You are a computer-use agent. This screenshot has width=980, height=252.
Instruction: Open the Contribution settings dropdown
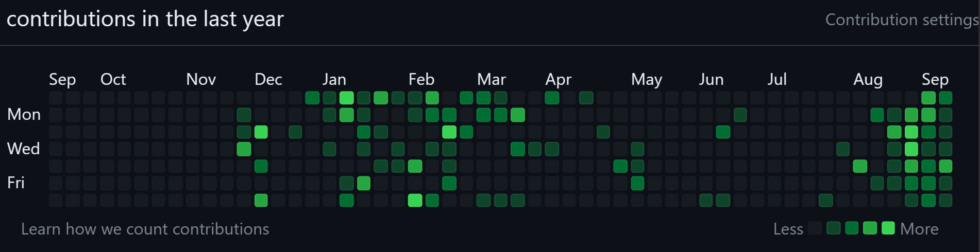(x=902, y=20)
